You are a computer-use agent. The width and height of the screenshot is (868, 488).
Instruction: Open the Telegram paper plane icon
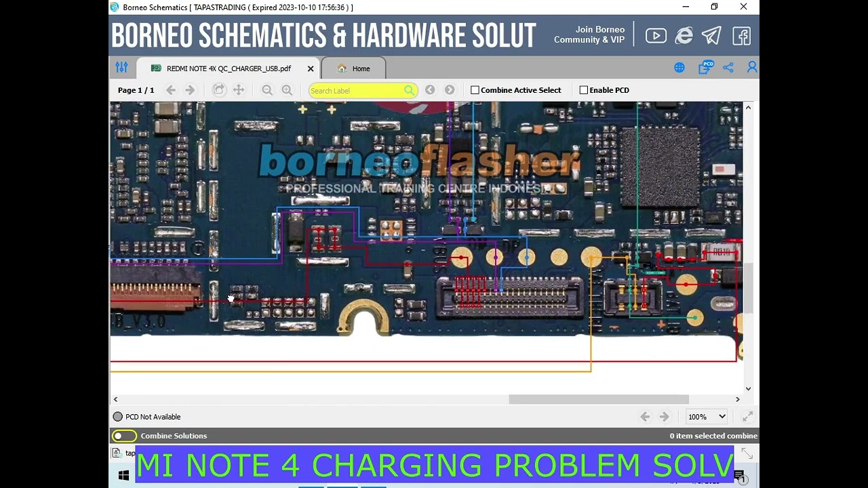[x=711, y=36]
